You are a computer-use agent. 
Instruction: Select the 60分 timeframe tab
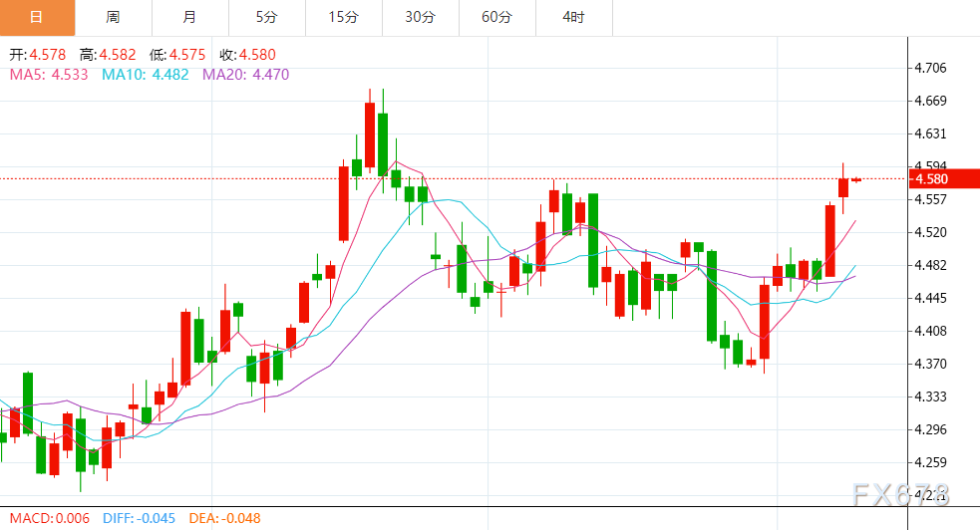click(496, 18)
